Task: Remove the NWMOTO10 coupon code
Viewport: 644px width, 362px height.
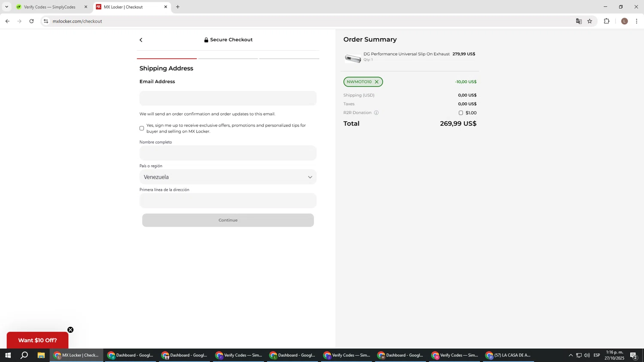Action: [x=377, y=82]
